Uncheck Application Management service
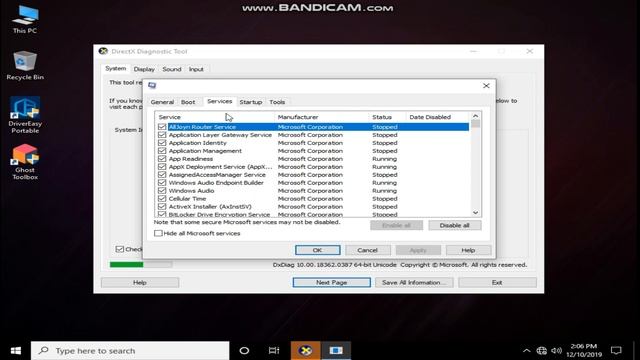640x360 pixels. [x=162, y=151]
